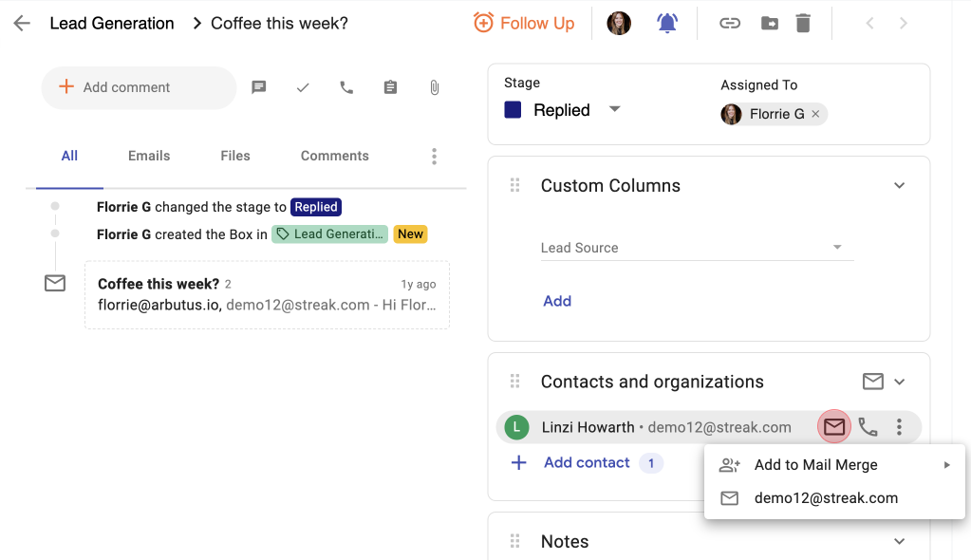Click envelope icon in Contacts section header

(x=873, y=381)
